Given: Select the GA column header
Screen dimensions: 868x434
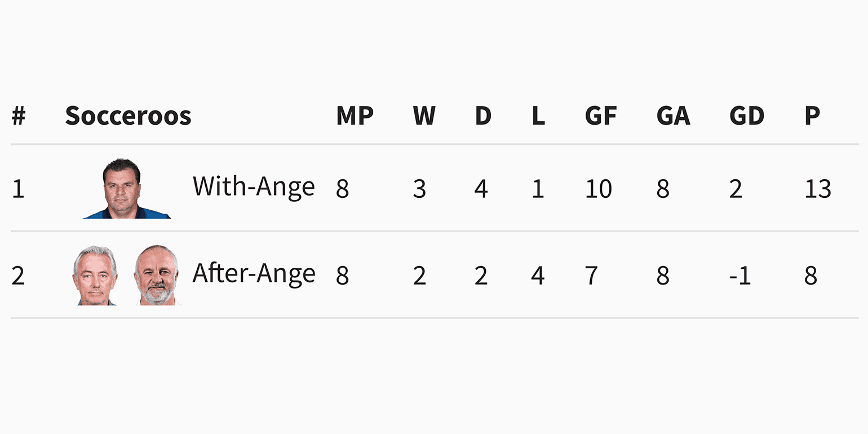Looking at the screenshot, I should (x=673, y=116).
